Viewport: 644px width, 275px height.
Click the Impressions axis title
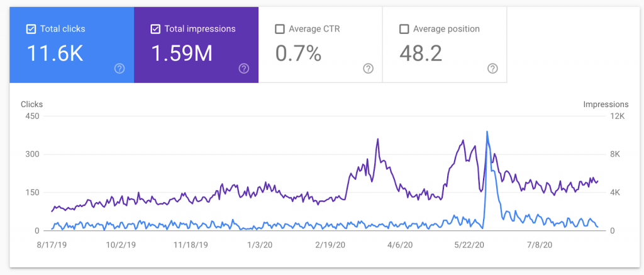click(606, 104)
